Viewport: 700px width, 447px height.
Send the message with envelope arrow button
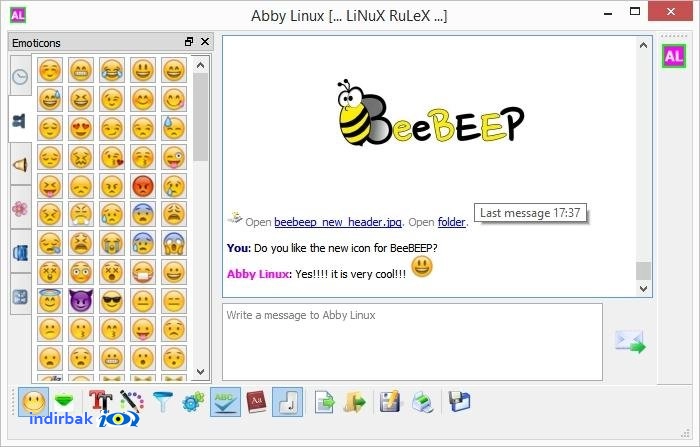tap(630, 342)
